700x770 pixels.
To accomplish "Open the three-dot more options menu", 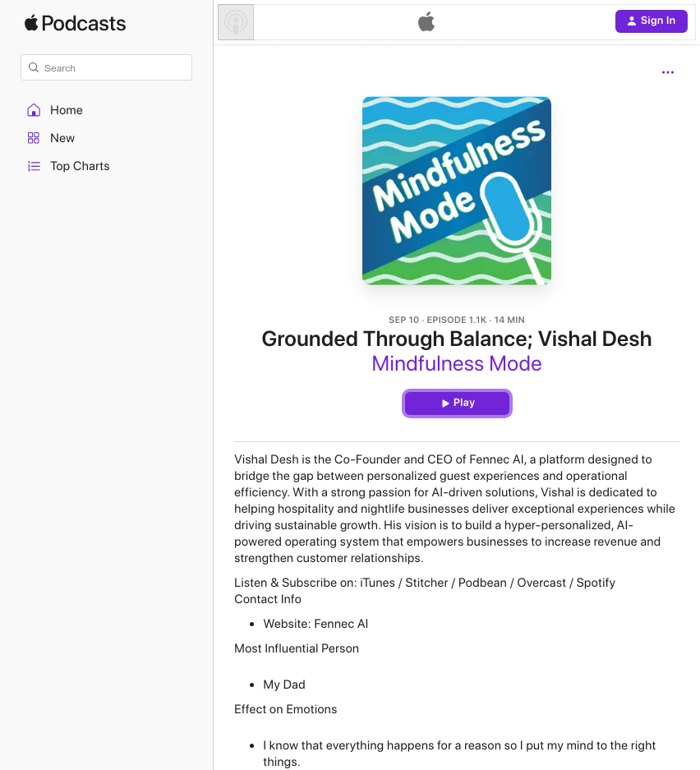I will pyautogui.click(x=668, y=72).
